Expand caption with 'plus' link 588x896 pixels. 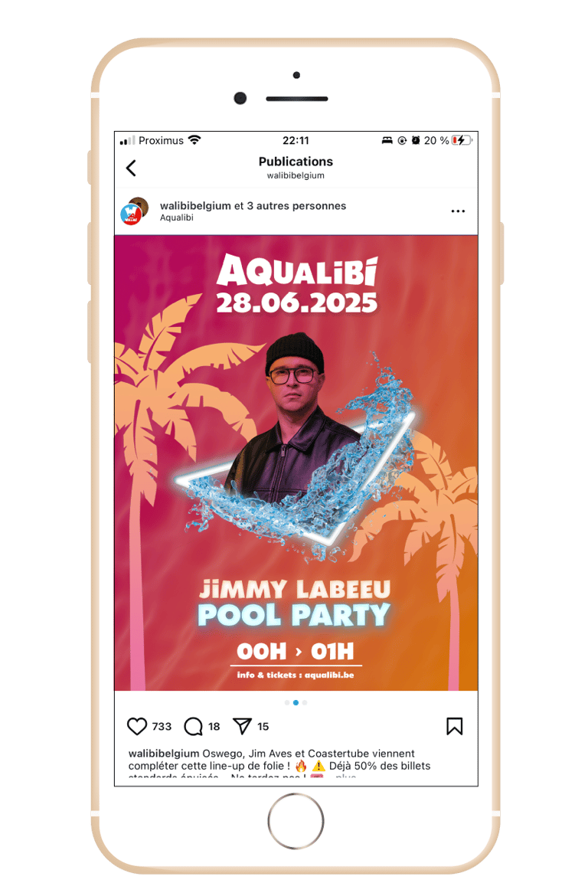pos(346,776)
